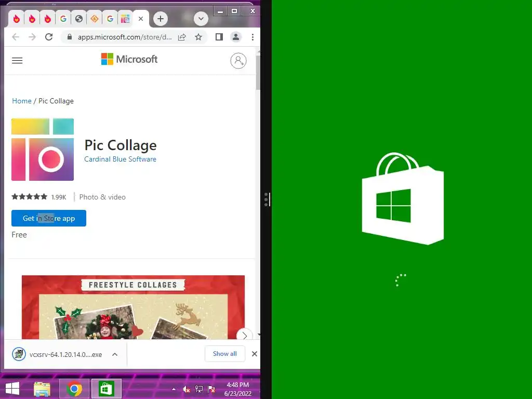The width and height of the screenshot is (532, 399).
Task: Click the five-star rating
Action: point(30,196)
